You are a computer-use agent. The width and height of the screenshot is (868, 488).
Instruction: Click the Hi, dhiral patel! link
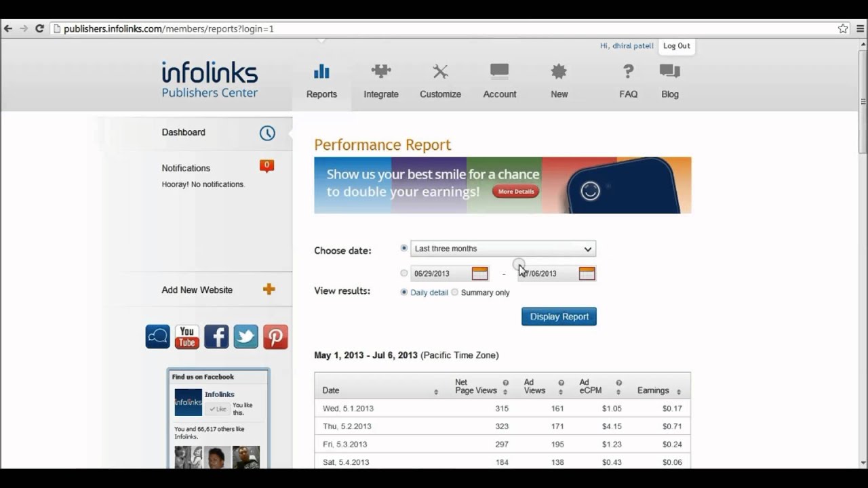tap(627, 46)
